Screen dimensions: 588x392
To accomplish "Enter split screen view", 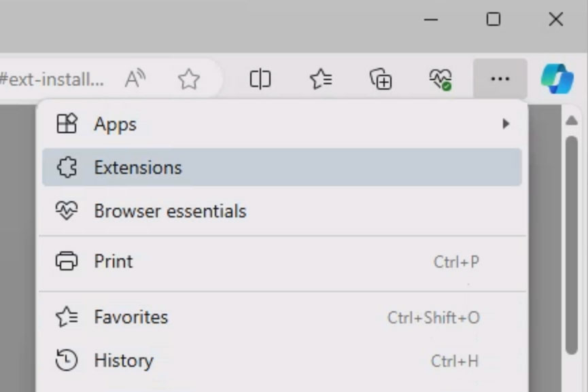I will point(260,79).
